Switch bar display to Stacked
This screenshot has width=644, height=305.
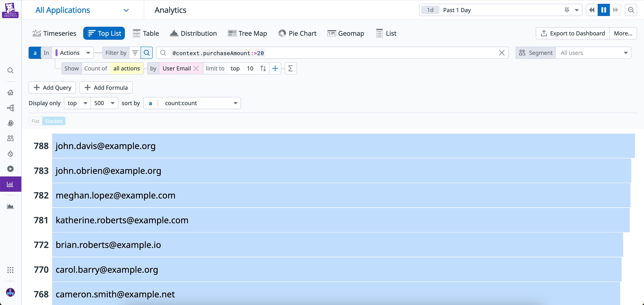(x=54, y=121)
